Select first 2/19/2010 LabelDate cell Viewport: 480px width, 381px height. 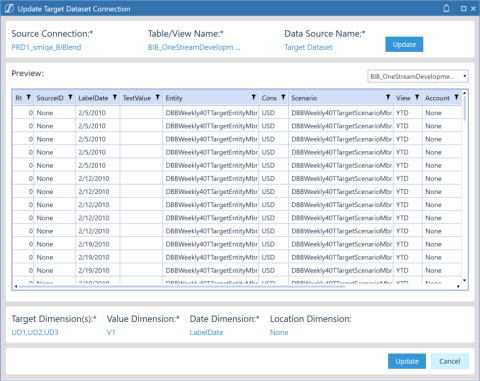pos(98,244)
